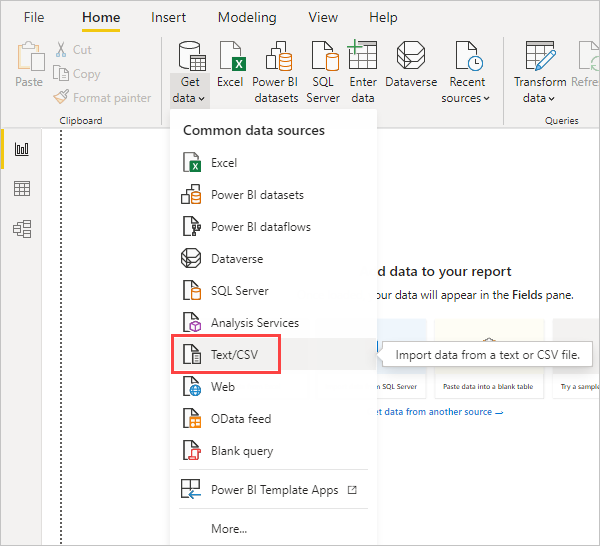Screen dimensions: 600x546
Task: Switch to Report view in left sidebar
Action: [x=22, y=149]
